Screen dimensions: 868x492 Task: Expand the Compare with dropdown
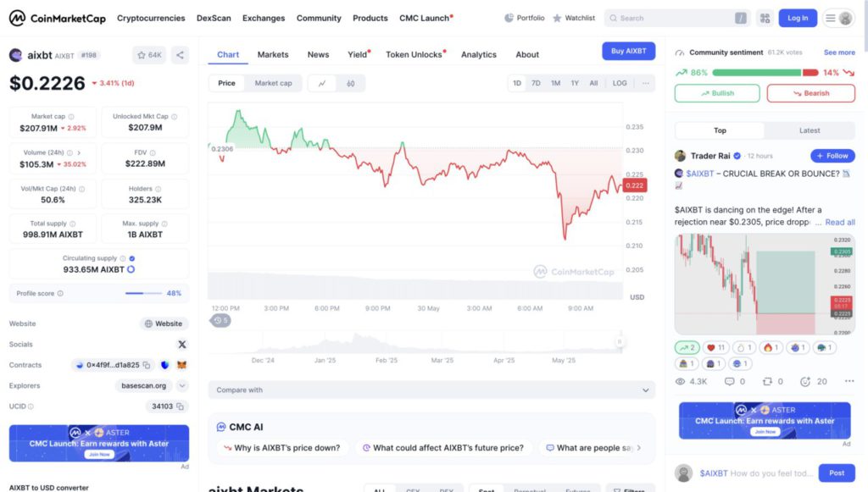pos(431,390)
